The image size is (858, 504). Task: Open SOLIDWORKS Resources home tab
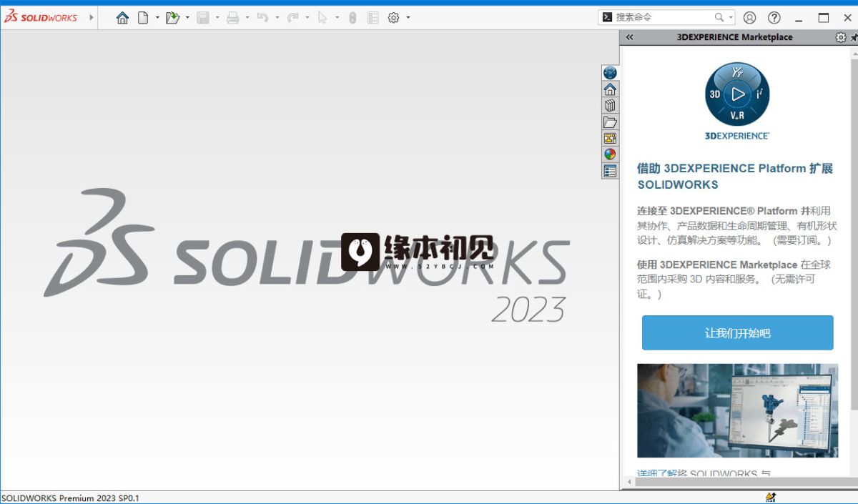tap(610, 89)
